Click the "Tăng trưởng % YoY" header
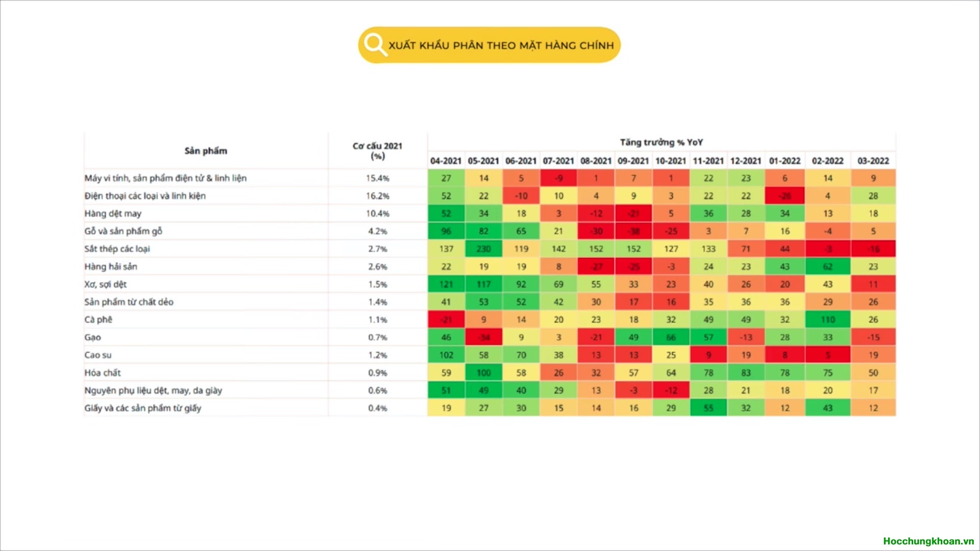Screen dimensions: 980x551 click(x=661, y=142)
